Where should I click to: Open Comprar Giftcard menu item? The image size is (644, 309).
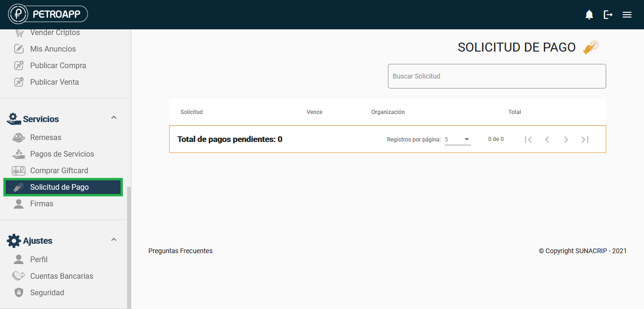pyautogui.click(x=59, y=170)
